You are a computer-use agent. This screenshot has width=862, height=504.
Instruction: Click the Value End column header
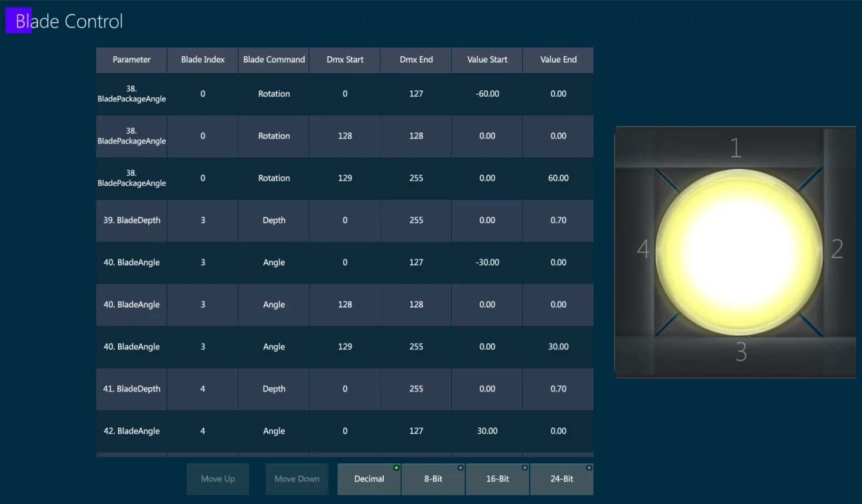coord(558,60)
